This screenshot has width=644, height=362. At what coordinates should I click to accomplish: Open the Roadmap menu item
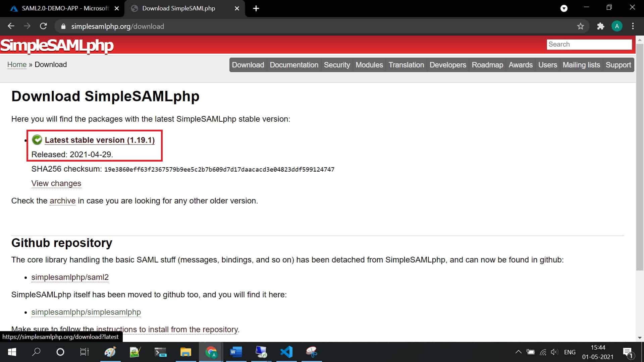[487, 65]
